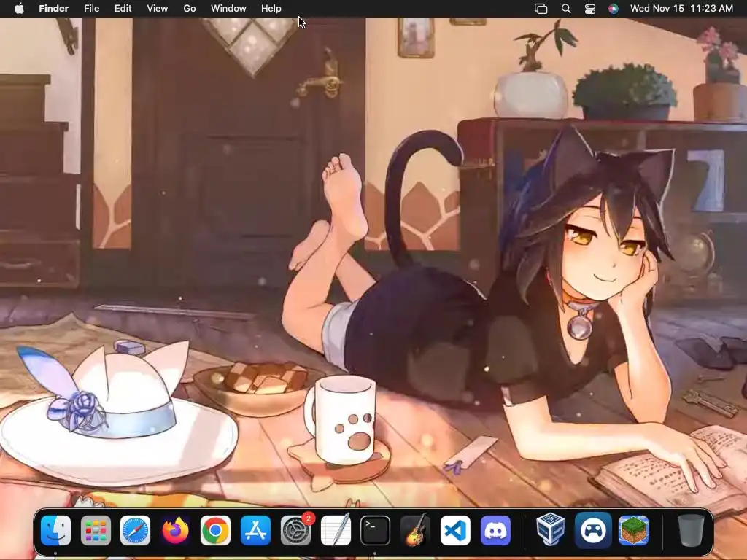747x560 pixels.
Task: Open the Apple menu
Action: (19, 9)
